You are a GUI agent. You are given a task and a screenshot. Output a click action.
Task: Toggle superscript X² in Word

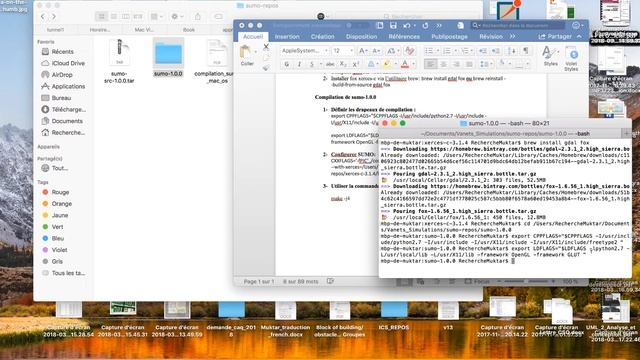click(356, 64)
